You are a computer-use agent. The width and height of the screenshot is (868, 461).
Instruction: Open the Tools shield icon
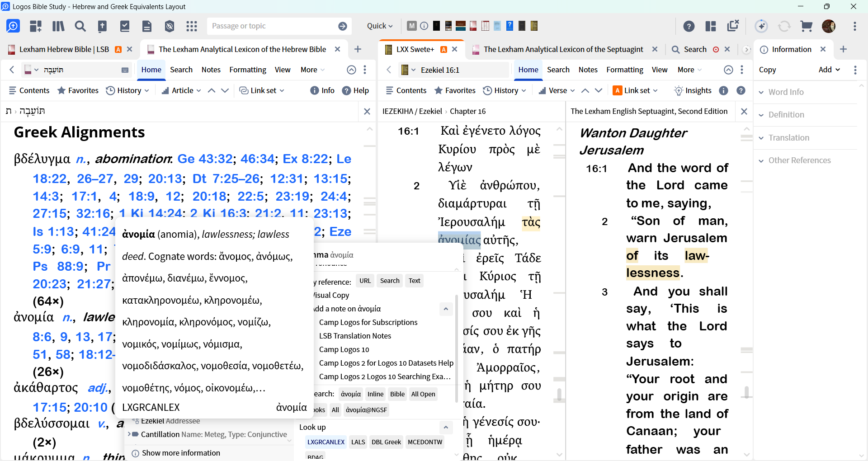coord(170,26)
